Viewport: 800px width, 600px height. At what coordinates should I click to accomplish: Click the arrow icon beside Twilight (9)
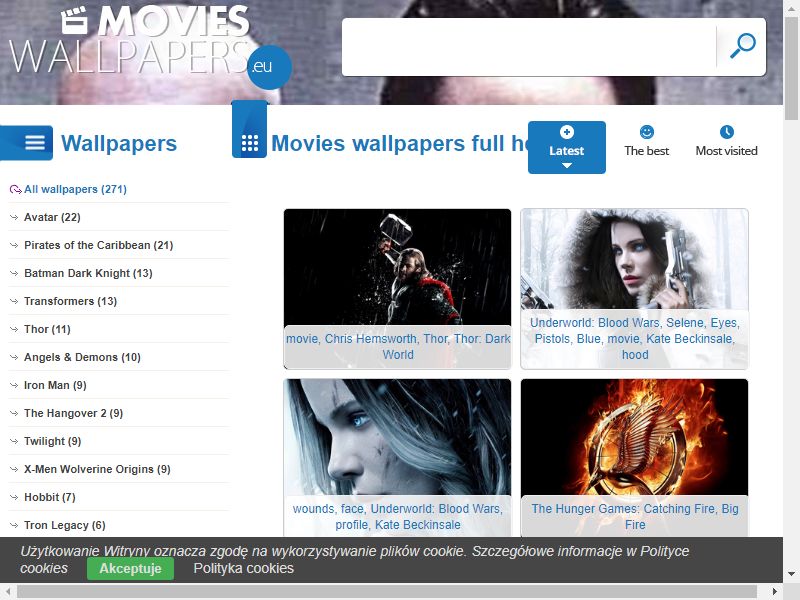click(x=14, y=441)
